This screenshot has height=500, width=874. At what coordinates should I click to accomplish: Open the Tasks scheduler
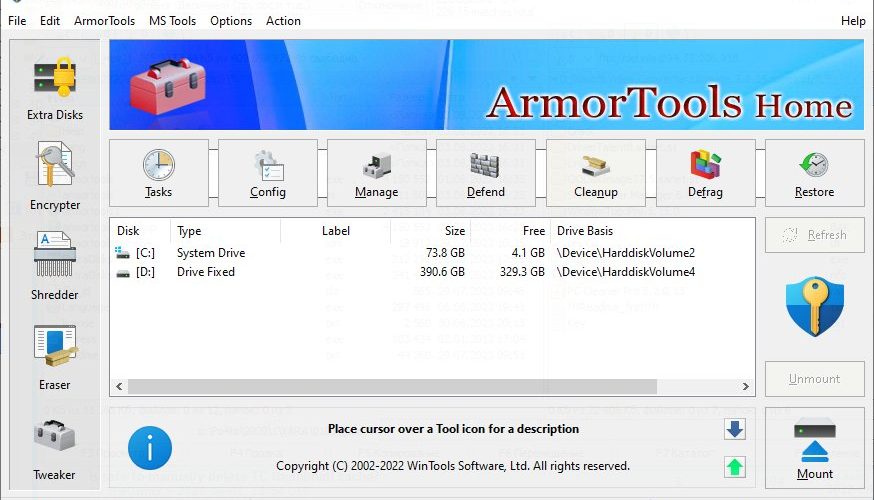(159, 173)
